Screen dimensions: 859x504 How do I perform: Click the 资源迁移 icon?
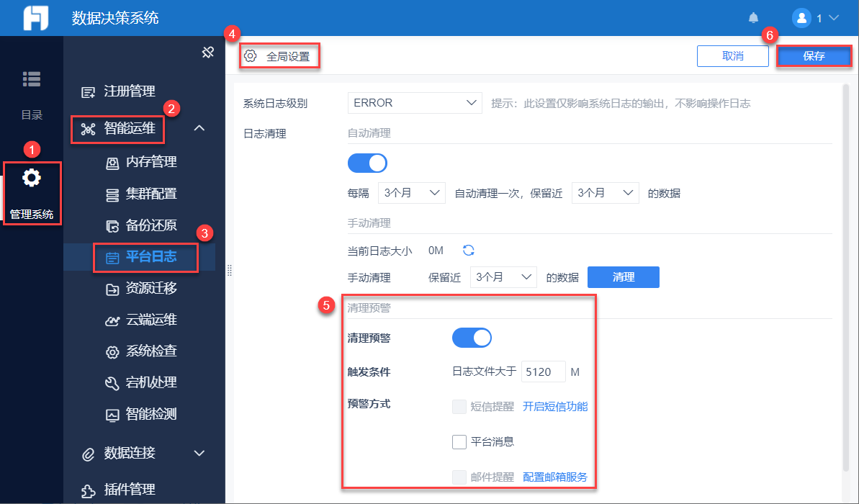pos(112,289)
